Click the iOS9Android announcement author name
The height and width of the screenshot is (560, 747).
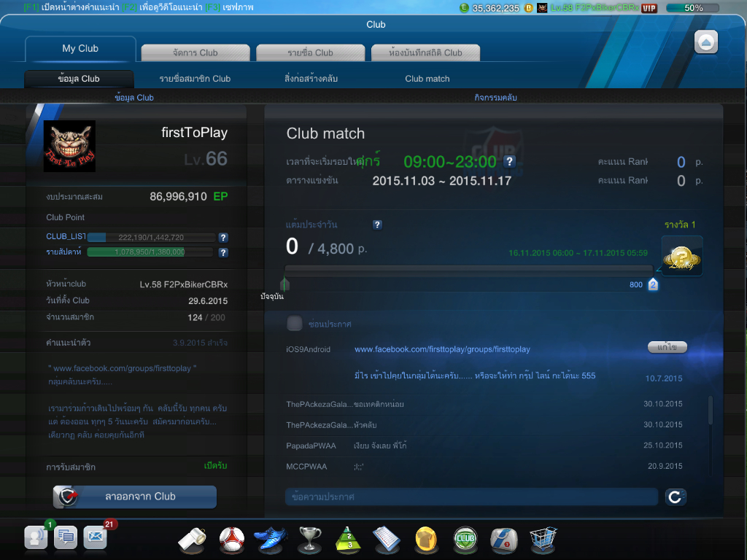(x=309, y=349)
